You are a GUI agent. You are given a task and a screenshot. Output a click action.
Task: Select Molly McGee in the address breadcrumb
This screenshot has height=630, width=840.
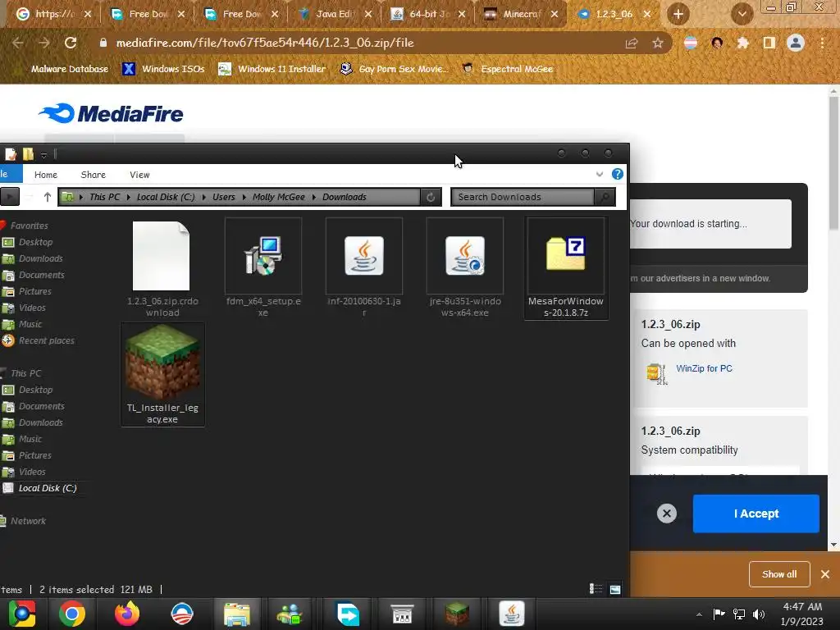click(279, 197)
